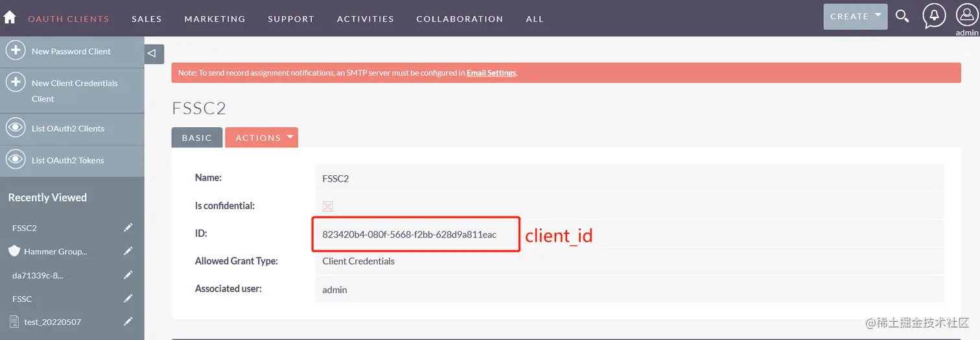Open the ACTIVITIES menu

coord(366,19)
